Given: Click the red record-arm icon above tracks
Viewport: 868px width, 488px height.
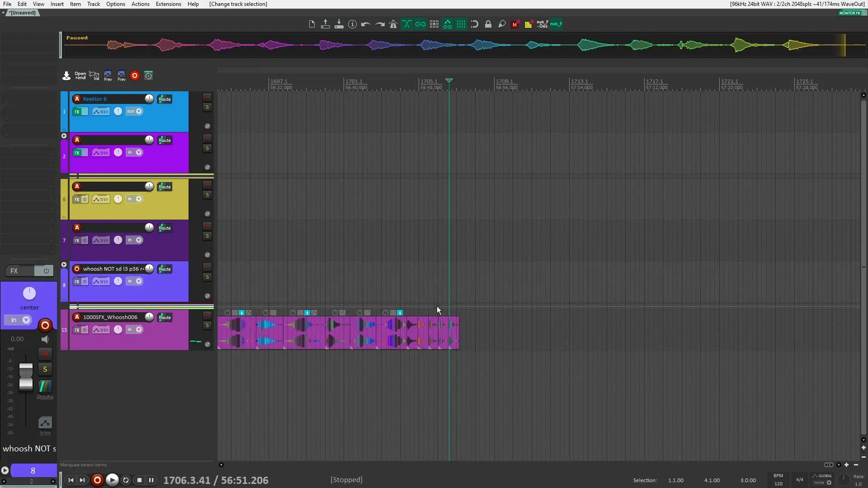Looking at the screenshot, I should coord(135,76).
